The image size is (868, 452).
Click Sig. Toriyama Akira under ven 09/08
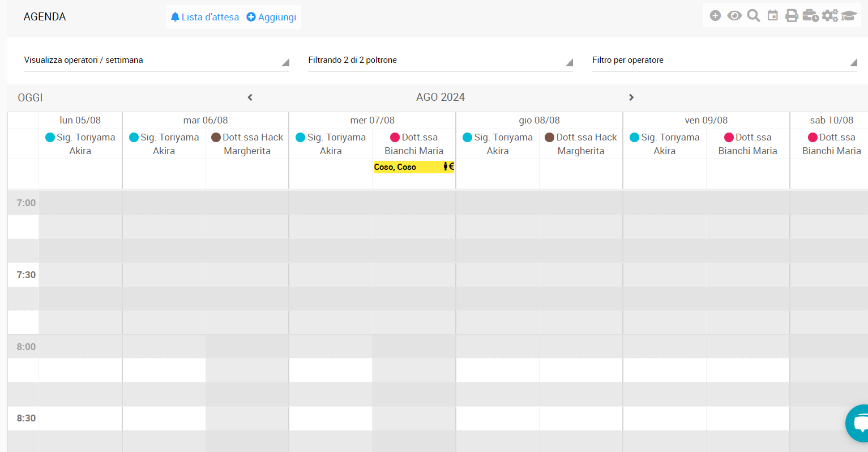click(665, 144)
